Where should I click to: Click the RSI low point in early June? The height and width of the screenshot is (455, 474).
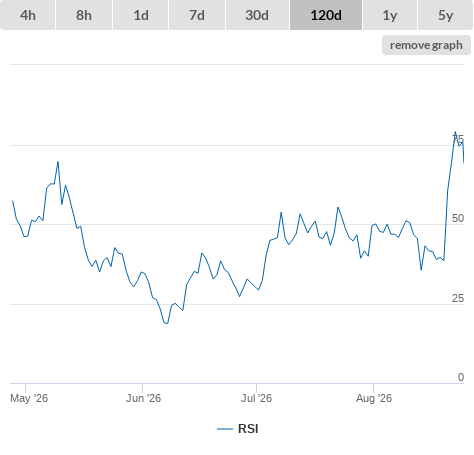coord(166,323)
